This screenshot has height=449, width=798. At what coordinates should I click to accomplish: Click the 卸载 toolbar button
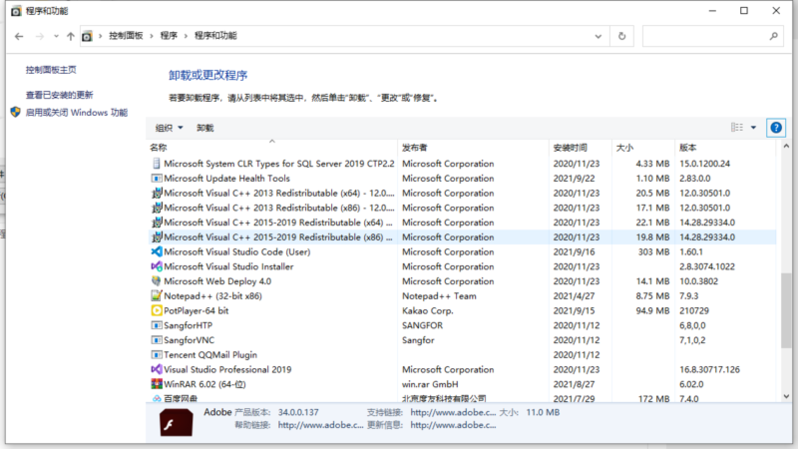coord(205,128)
